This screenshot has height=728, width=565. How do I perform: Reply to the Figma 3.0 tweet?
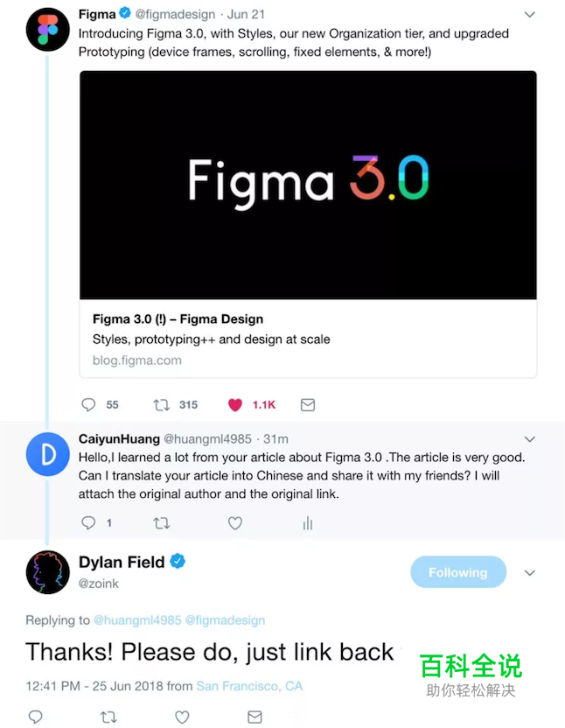87,404
